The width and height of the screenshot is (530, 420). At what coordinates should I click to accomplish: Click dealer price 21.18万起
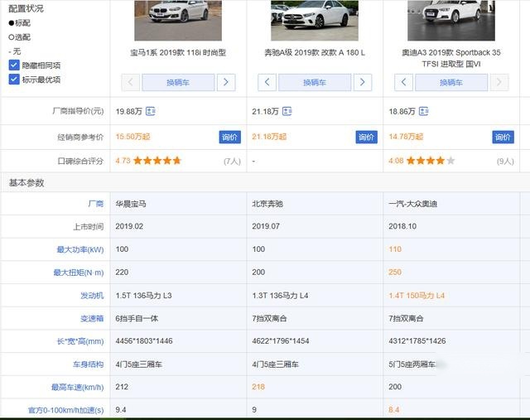[269, 137]
